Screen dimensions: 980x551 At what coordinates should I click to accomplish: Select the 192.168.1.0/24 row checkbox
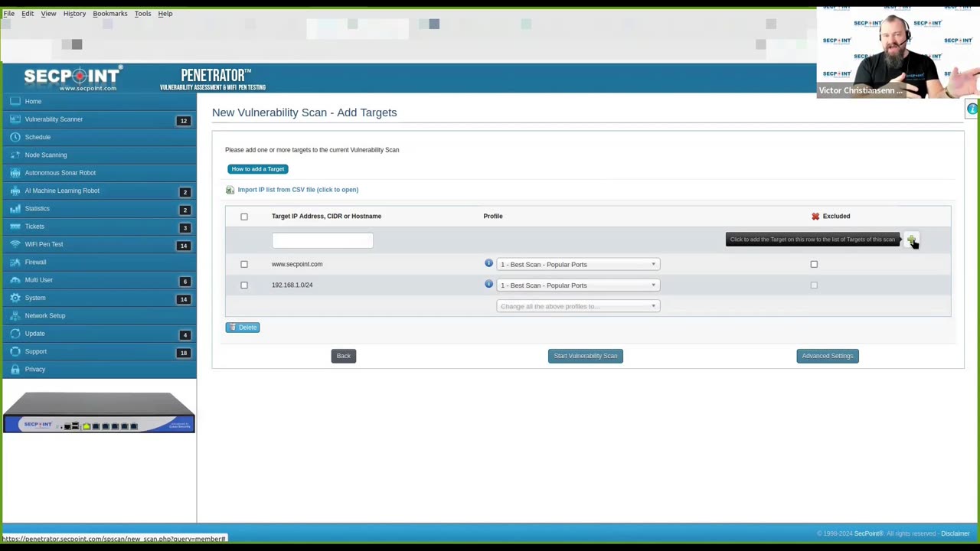click(x=244, y=285)
